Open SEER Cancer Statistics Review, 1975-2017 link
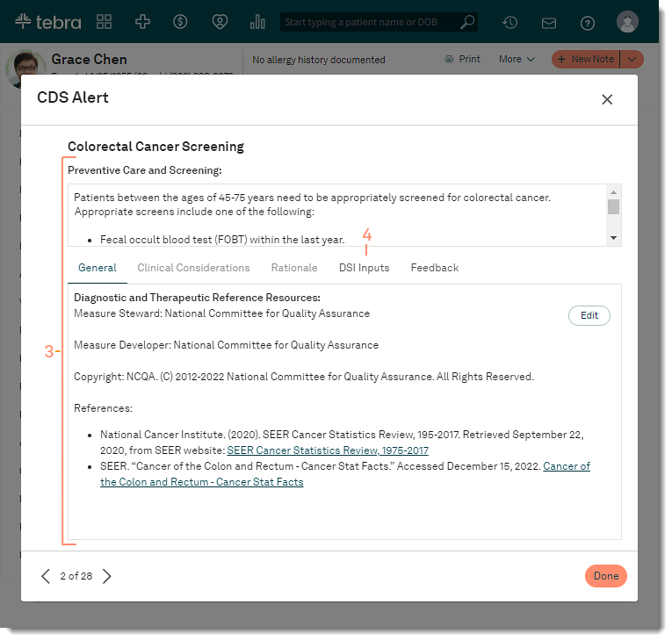The height and width of the screenshot is (641, 672). (328, 450)
